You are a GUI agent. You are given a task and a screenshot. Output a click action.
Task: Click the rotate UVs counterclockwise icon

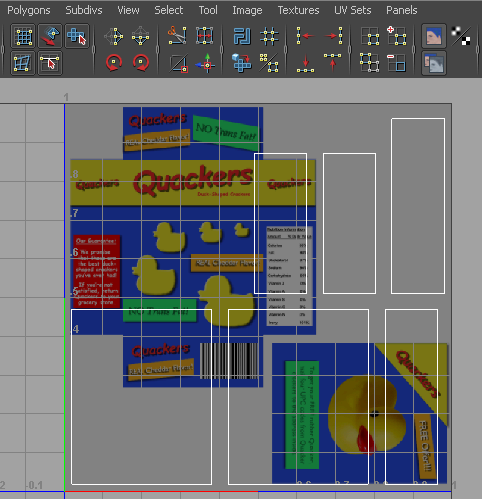pyautogui.click(x=114, y=63)
